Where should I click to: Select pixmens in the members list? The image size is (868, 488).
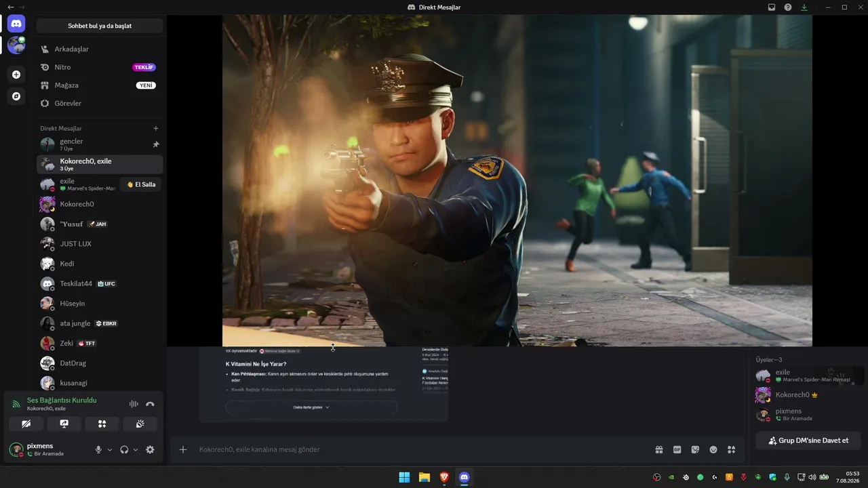[x=809, y=414]
